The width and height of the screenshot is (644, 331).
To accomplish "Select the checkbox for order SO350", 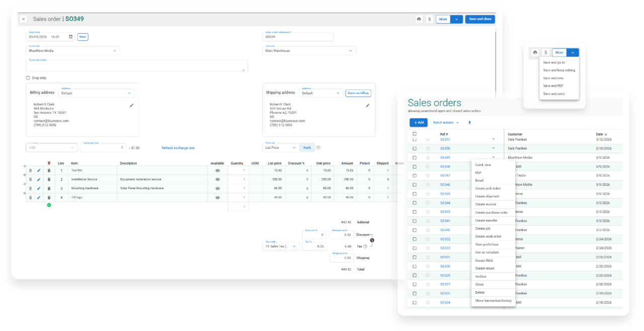I will click(x=415, y=149).
